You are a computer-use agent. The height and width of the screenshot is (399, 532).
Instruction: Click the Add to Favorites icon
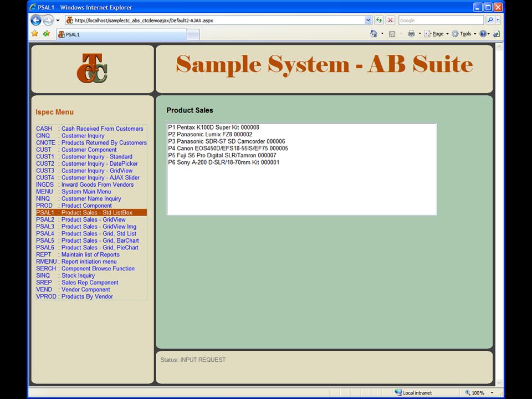[47, 34]
